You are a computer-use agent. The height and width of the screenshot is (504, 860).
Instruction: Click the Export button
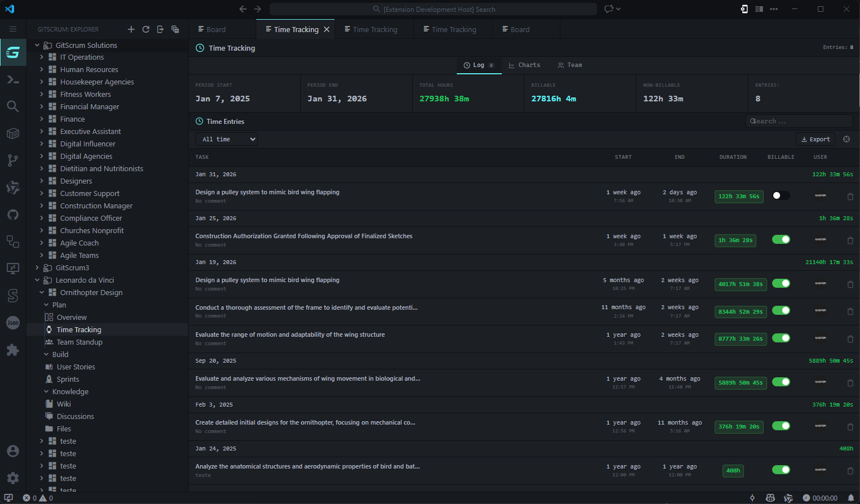coord(815,139)
